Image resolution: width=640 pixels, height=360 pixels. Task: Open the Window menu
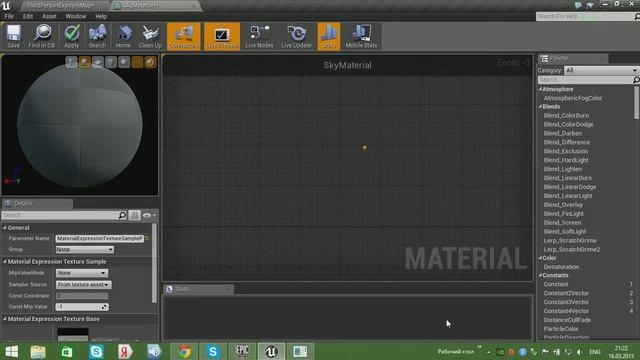click(x=76, y=16)
